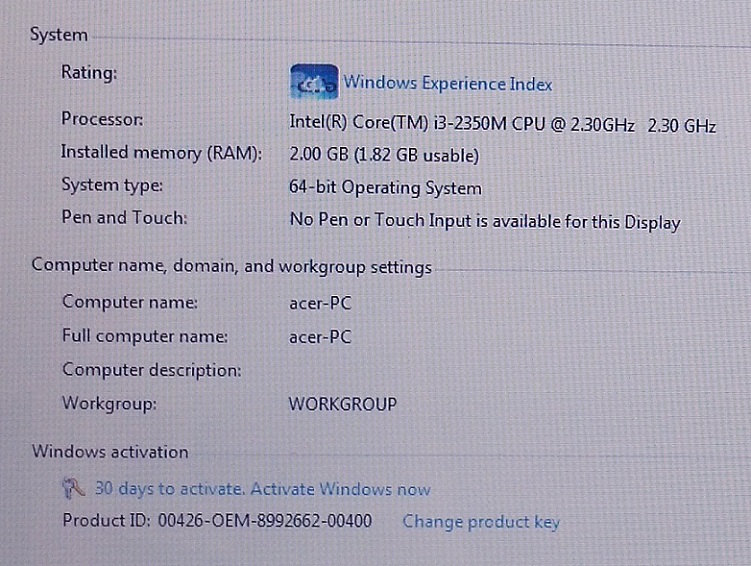Click the Computer description label
Viewport: 751px width, 566px height.
tap(152, 370)
